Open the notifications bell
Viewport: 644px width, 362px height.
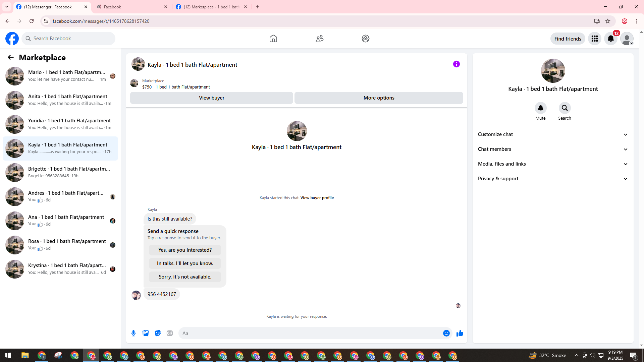[x=611, y=39]
